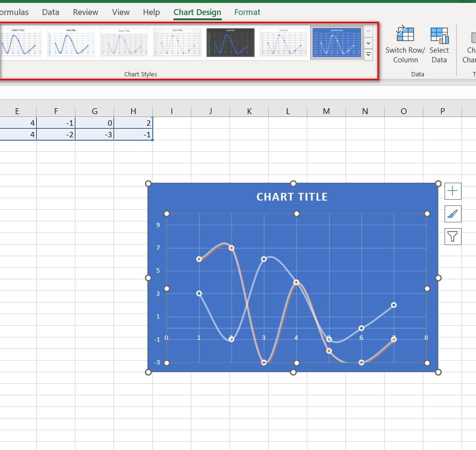Click the Chart Elements plus button
476x450 pixels.
453,191
